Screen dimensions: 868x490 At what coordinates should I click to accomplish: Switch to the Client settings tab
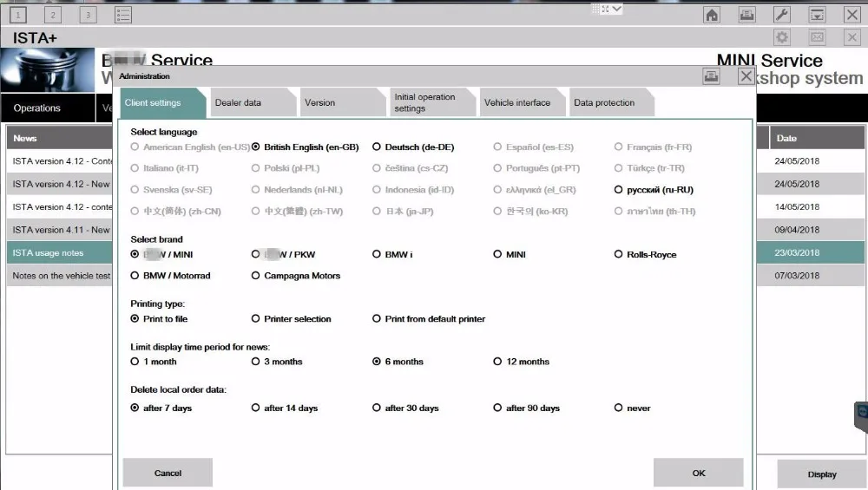tap(162, 103)
